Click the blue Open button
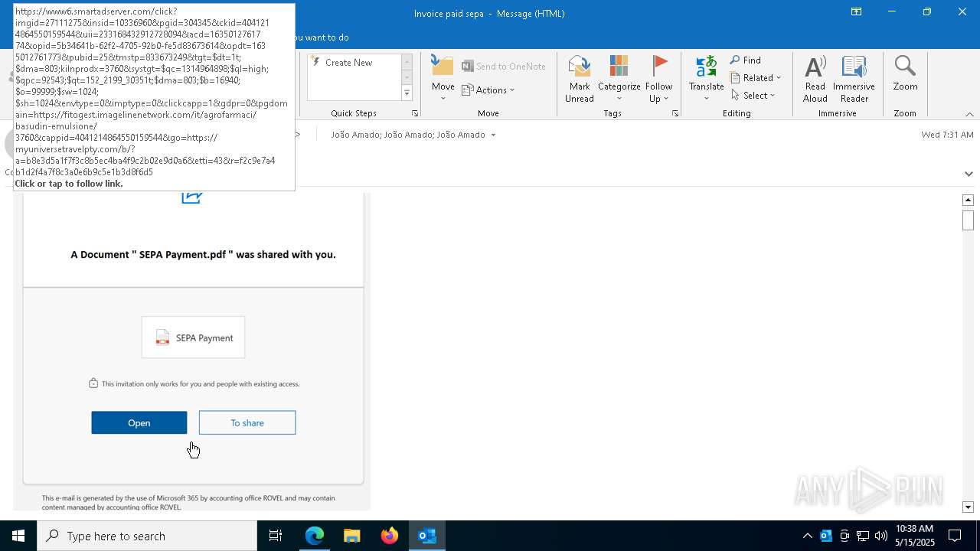This screenshot has height=551, width=980. [x=139, y=422]
